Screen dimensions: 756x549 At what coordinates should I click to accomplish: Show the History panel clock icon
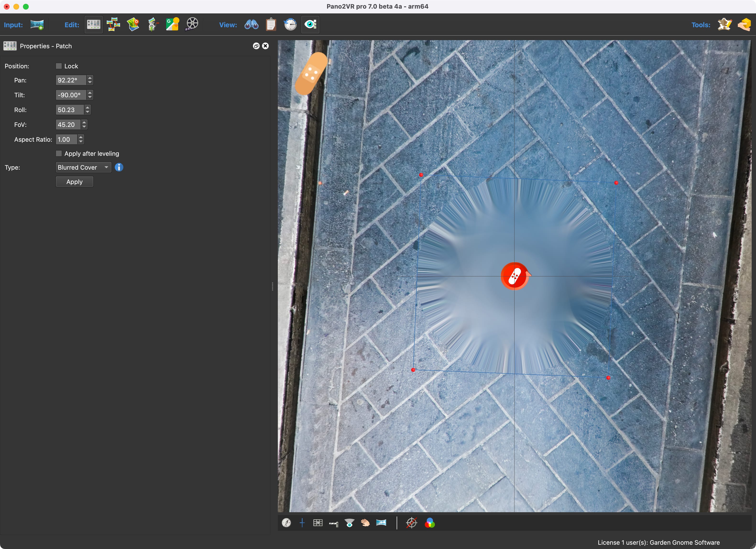click(290, 25)
